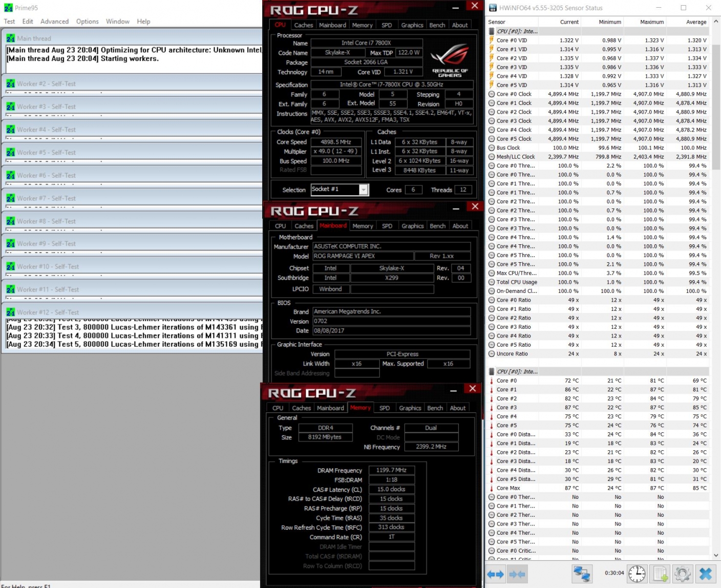Image resolution: width=721 pixels, height=588 pixels.
Task: Open the Options menu in Prime95
Action: tap(87, 22)
